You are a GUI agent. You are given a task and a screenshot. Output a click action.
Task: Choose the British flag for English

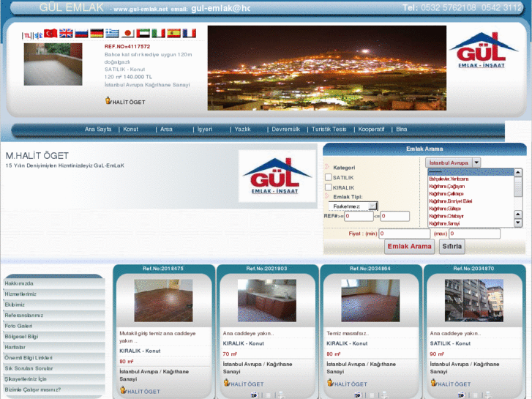point(66,33)
